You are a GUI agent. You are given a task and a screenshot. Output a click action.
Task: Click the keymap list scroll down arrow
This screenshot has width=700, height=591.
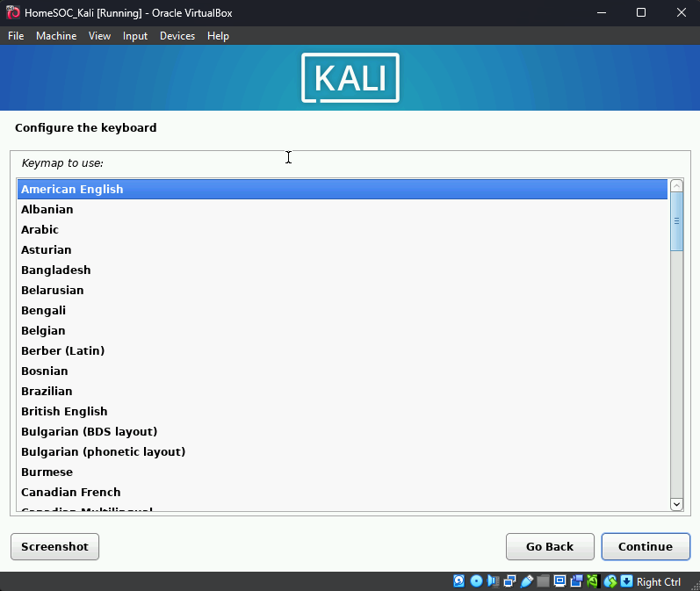pos(676,504)
